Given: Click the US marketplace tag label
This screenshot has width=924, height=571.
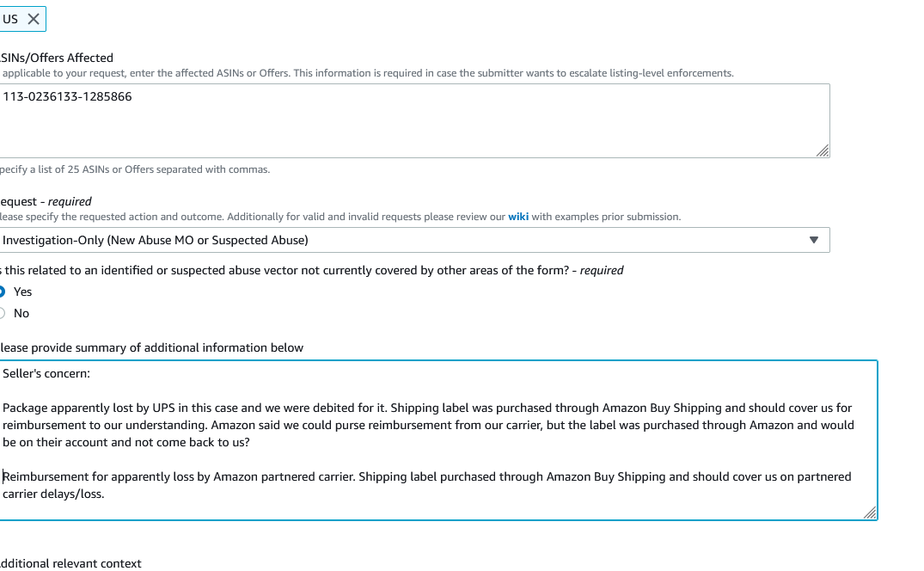Looking at the screenshot, I should pyautogui.click(x=10, y=19).
